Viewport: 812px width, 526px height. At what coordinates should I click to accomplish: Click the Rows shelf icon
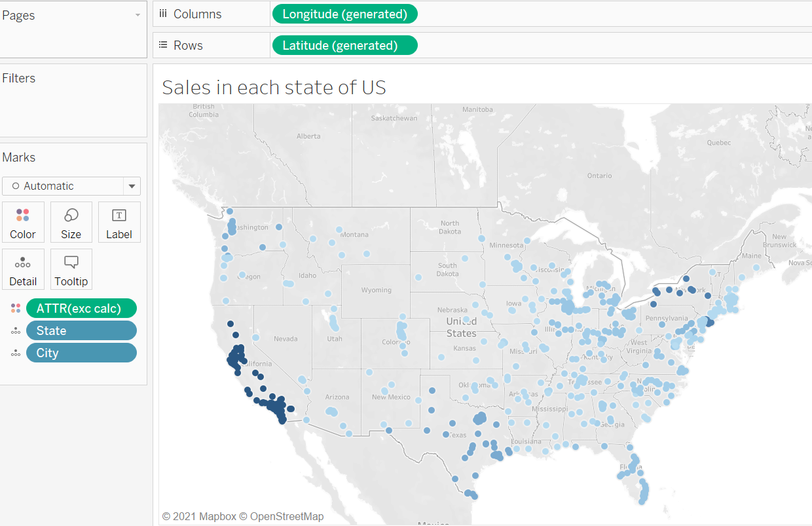click(x=163, y=46)
